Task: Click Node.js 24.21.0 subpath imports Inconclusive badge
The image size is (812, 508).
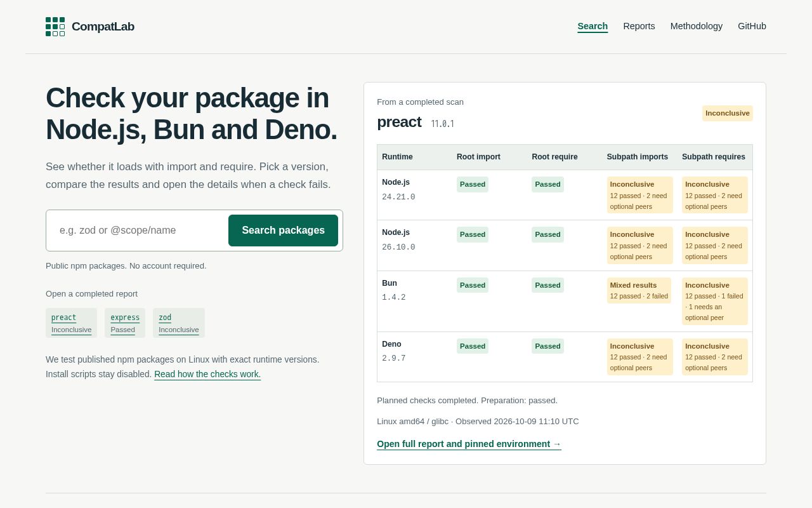Action: (x=640, y=195)
